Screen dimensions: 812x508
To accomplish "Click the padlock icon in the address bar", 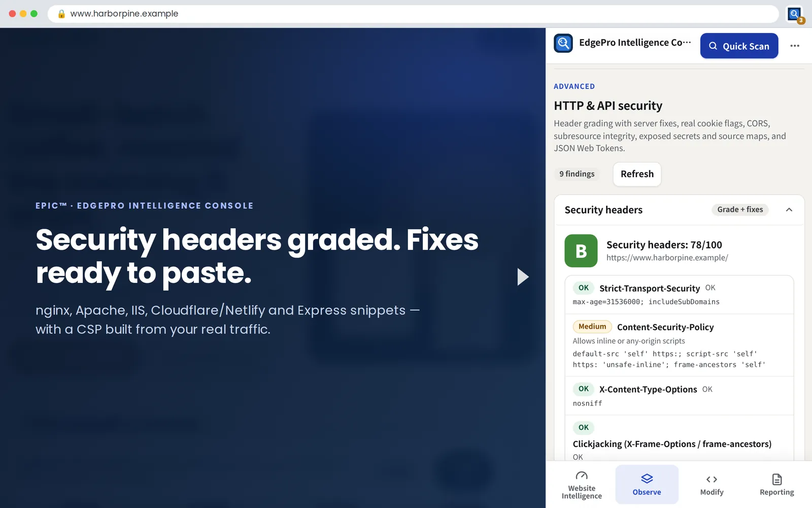I will (61, 14).
